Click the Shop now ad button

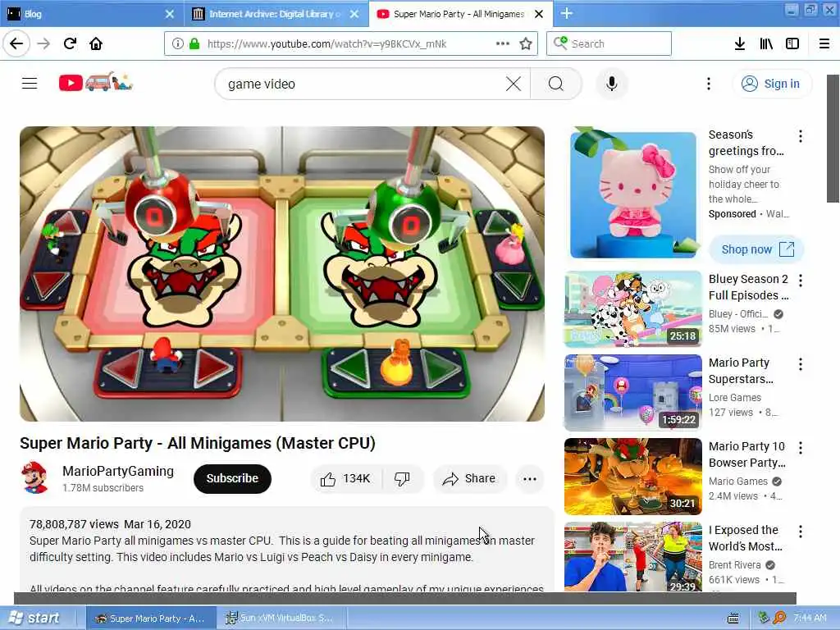(x=756, y=249)
